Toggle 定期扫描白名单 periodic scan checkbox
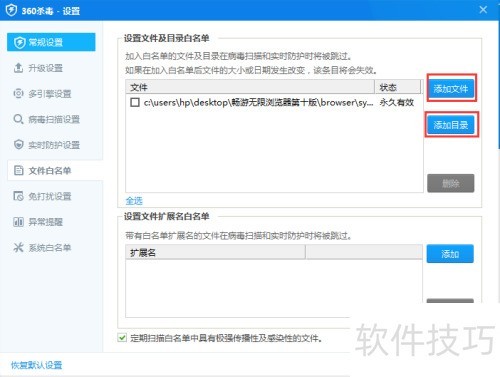500x377 pixels. coord(122,338)
